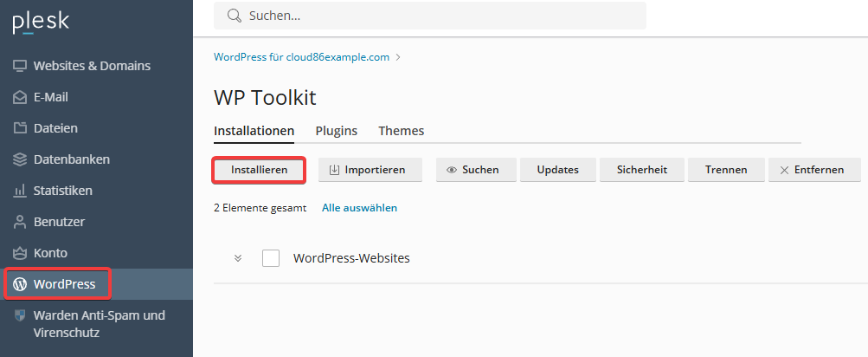This screenshot has height=357, width=868.
Task: Click the Importieren button
Action: (370, 170)
